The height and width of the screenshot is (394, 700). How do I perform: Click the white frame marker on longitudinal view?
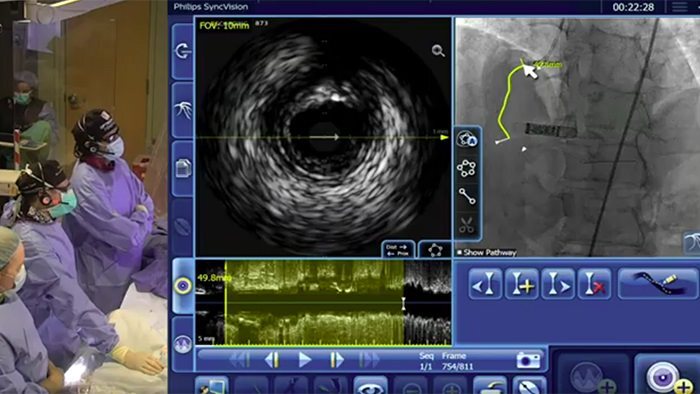click(x=404, y=303)
